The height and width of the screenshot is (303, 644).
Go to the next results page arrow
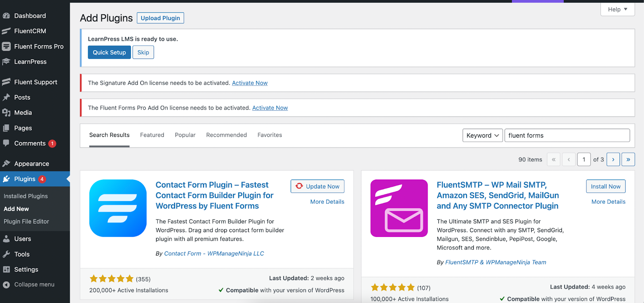coord(613,159)
